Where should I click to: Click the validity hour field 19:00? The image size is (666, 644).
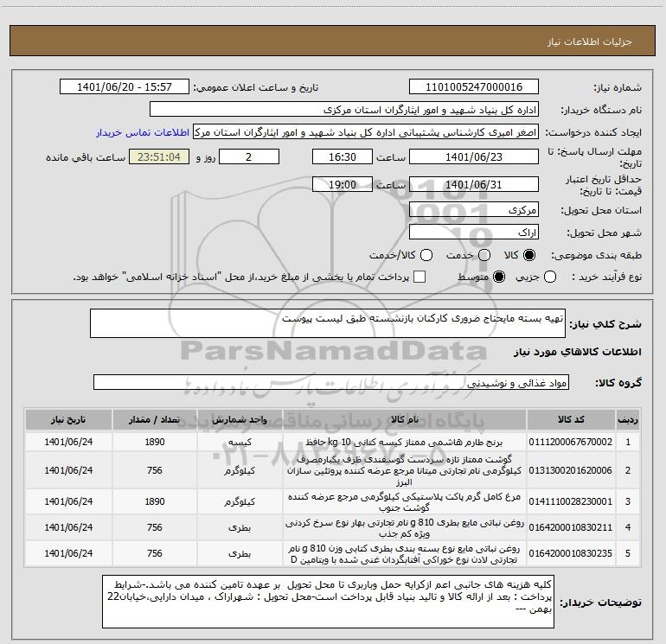[x=343, y=185]
